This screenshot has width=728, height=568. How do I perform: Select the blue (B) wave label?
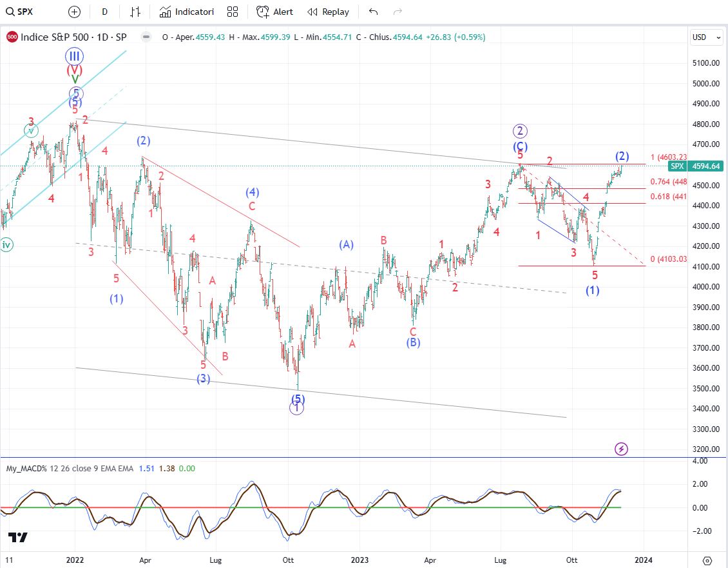tap(413, 342)
